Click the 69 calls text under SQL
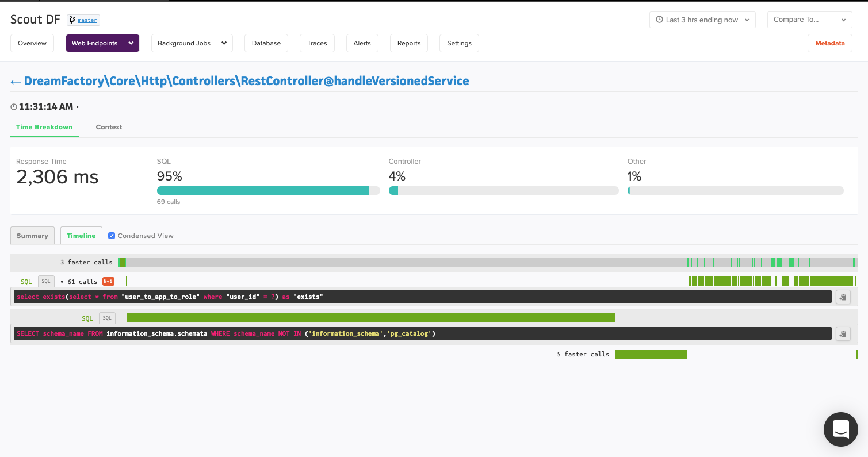The image size is (868, 457). (x=169, y=202)
